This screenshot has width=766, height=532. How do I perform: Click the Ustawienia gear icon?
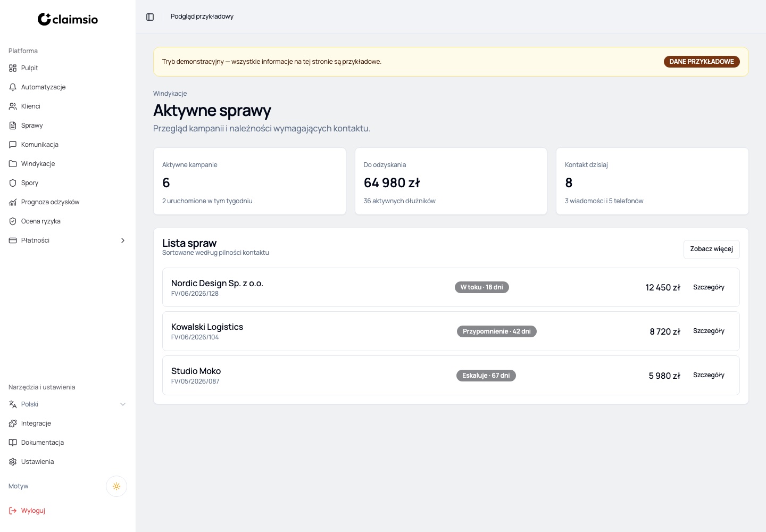coord(13,462)
